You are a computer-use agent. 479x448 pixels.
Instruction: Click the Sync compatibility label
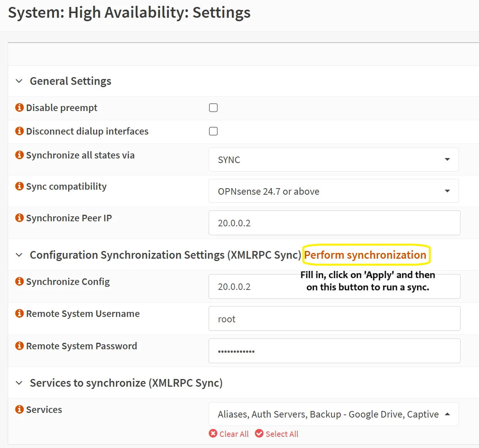click(66, 186)
